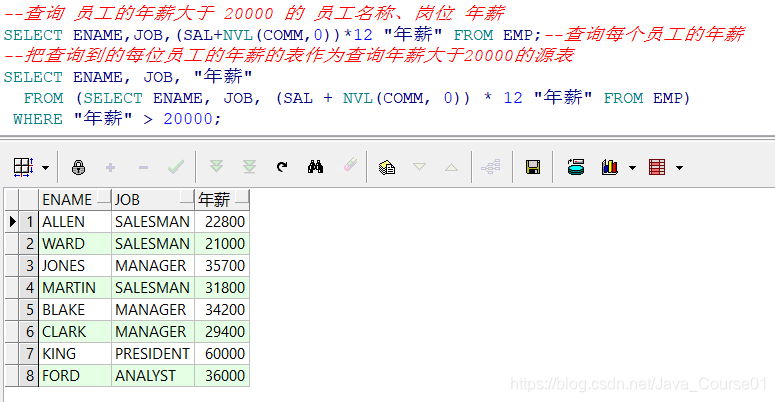Open the bar chart dropdown arrow
This screenshot has width=775, height=402.
point(632,168)
